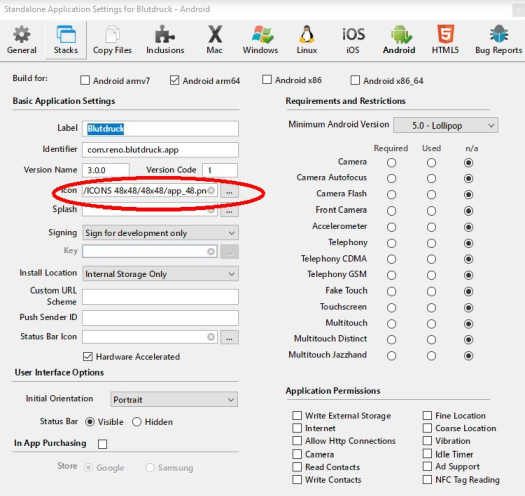Select the Mac platform settings
The width and height of the screenshot is (525, 496).
click(x=214, y=40)
